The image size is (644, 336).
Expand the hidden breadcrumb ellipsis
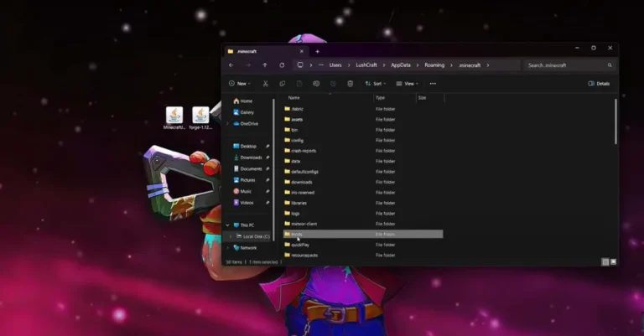321,65
